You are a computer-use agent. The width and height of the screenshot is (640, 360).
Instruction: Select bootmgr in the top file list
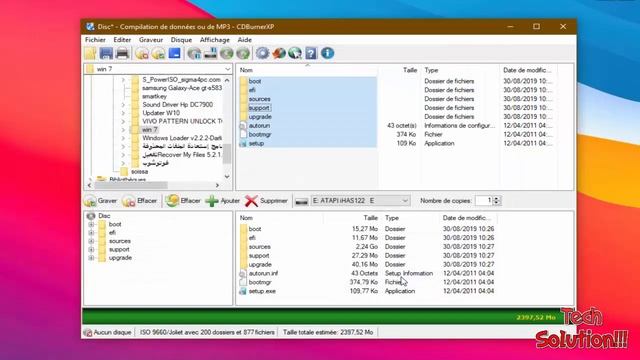(260, 135)
